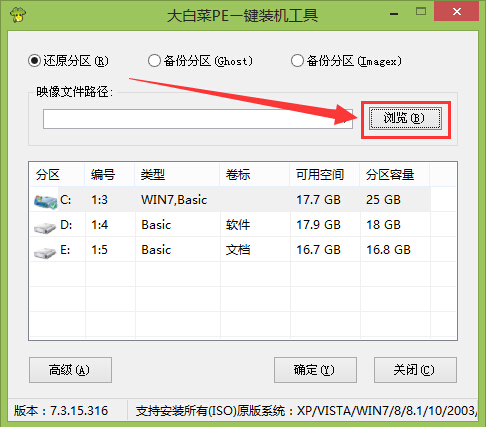Sort by the 分区容量 column header
486x427 pixels.
pos(395,175)
